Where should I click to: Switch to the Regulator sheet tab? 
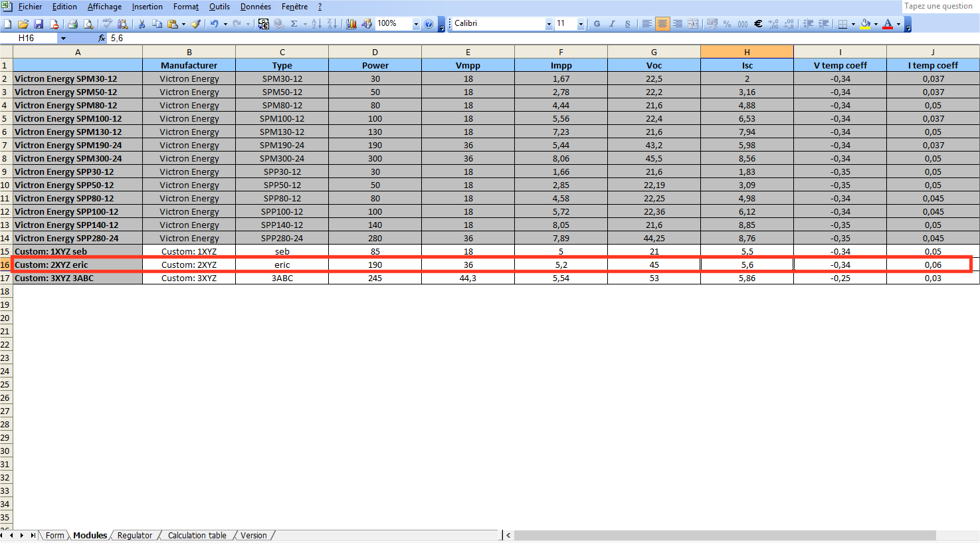click(x=135, y=535)
